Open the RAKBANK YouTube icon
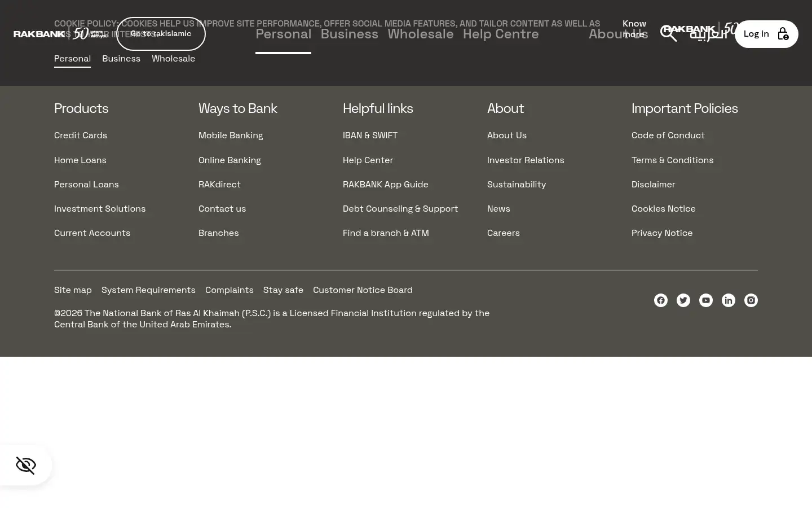 coord(706,300)
